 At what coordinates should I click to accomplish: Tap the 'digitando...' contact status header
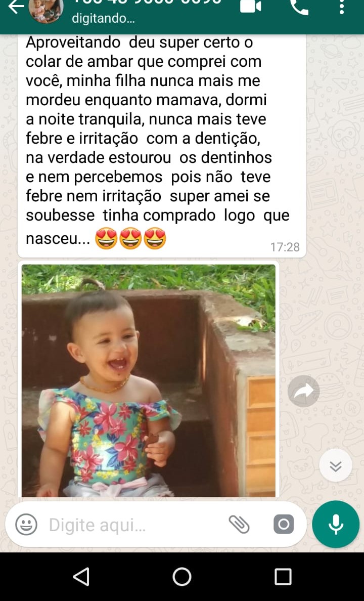pos(103,18)
